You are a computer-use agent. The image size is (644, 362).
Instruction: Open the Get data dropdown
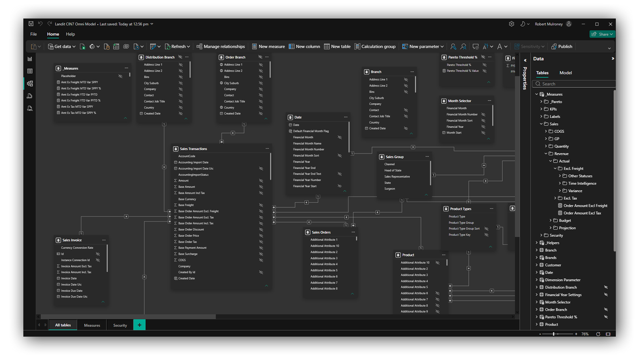coord(62,47)
